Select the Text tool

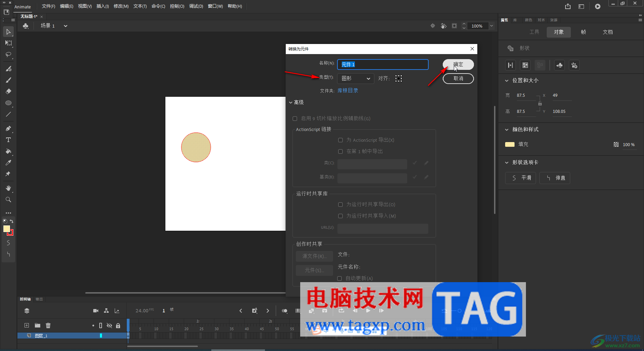[8, 140]
